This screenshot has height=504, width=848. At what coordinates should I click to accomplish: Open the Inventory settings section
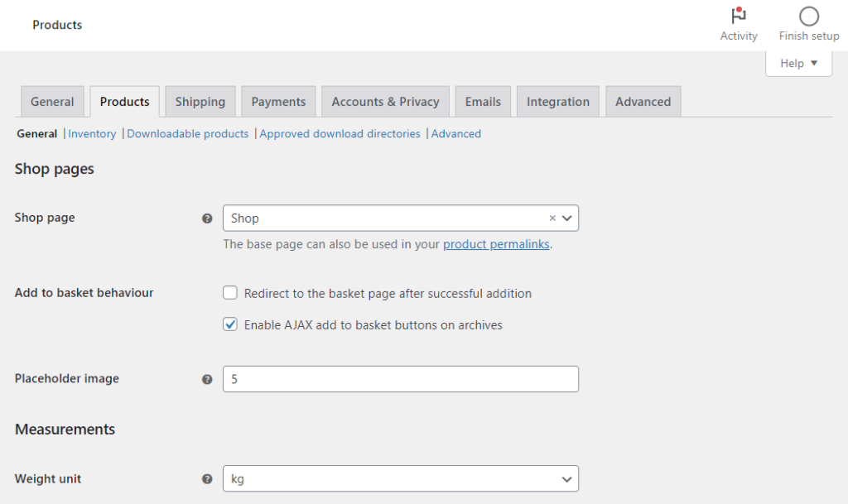pos(92,133)
